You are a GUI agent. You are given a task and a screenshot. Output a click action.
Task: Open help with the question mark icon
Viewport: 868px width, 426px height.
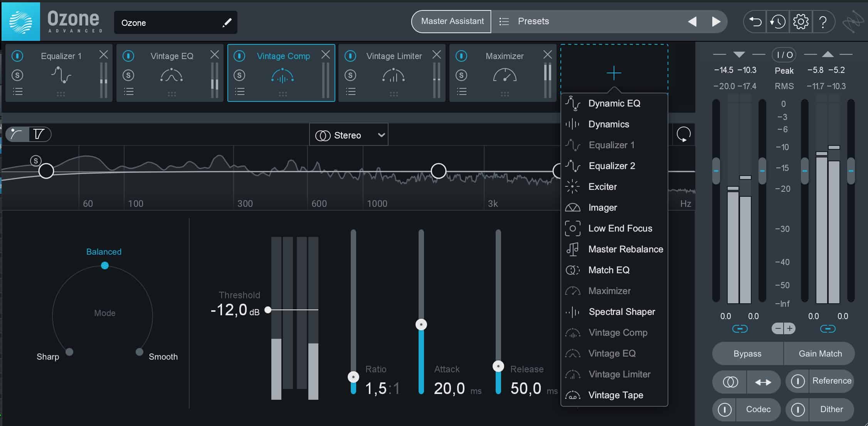click(823, 22)
